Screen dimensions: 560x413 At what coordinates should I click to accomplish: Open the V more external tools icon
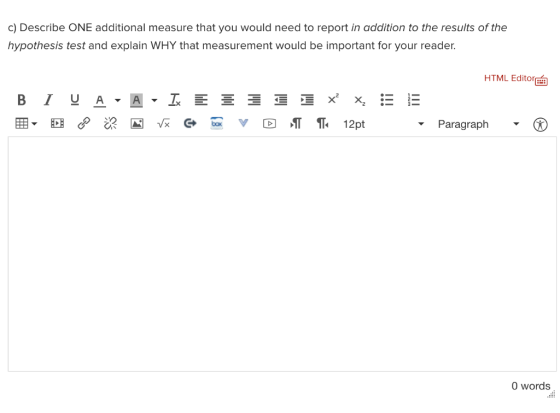[x=243, y=123]
